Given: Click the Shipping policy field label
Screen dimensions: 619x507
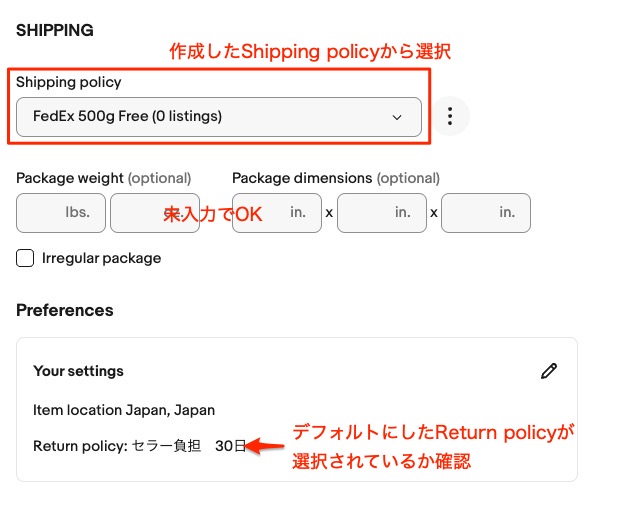Looking at the screenshot, I should click(x=68, y=81).
